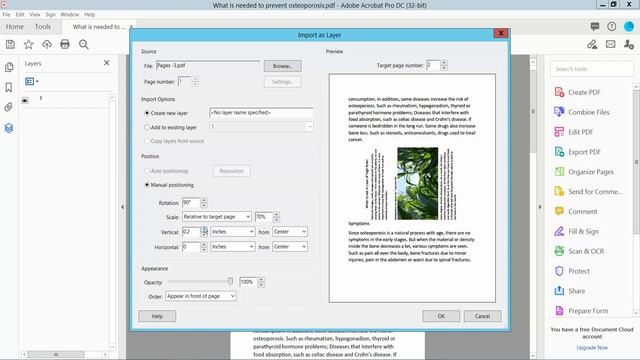Screen dimensions: 640x360
Task: Open the Layers panel options dropdown
Action: 31,82
